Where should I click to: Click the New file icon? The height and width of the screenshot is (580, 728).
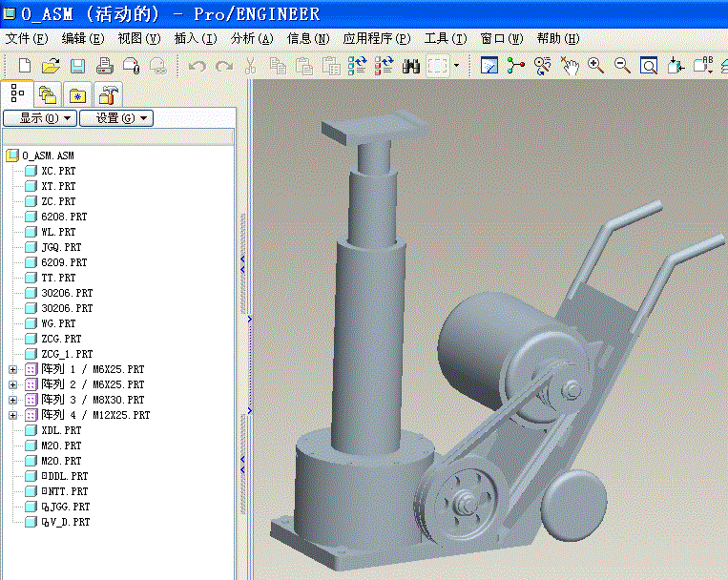(x=25, y=66)
